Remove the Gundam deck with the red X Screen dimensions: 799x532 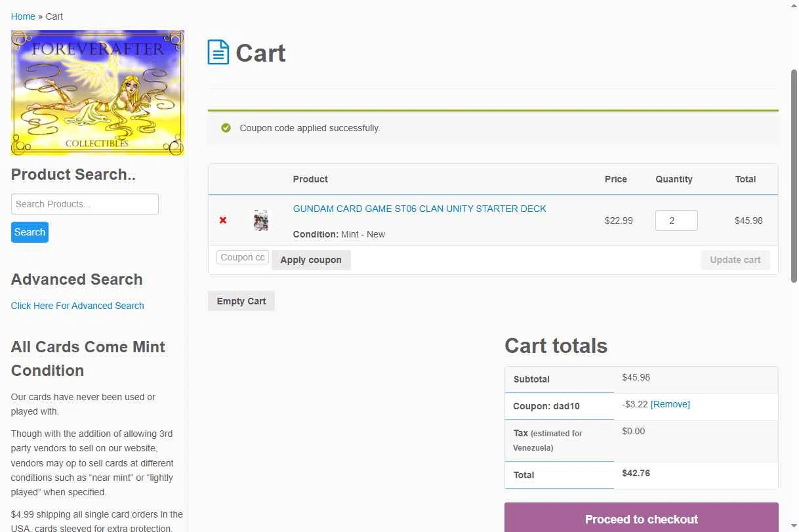[223, 220]
